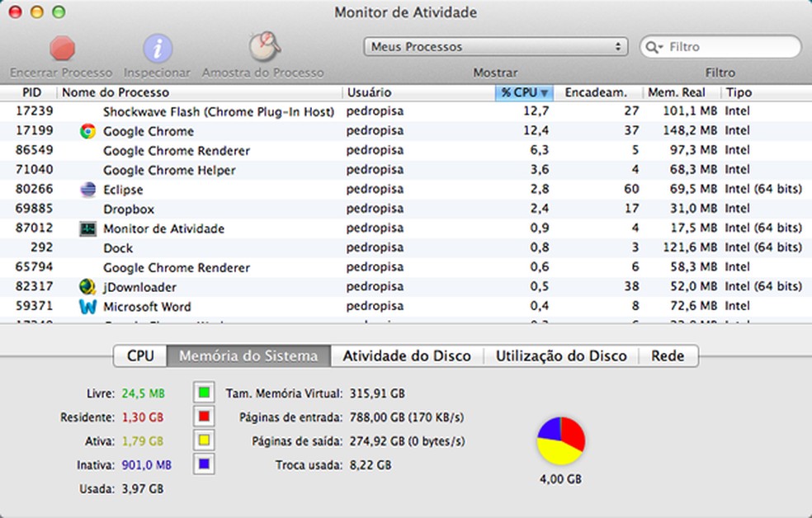Click the red Residente memory color swatch
Image resolution: width=812 pixels, height=518 pixels.
(203, 417)
